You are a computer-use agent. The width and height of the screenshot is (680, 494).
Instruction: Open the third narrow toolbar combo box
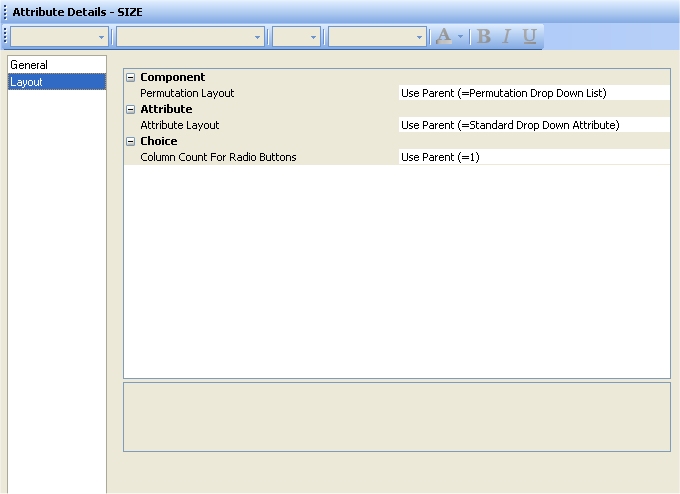313,37
